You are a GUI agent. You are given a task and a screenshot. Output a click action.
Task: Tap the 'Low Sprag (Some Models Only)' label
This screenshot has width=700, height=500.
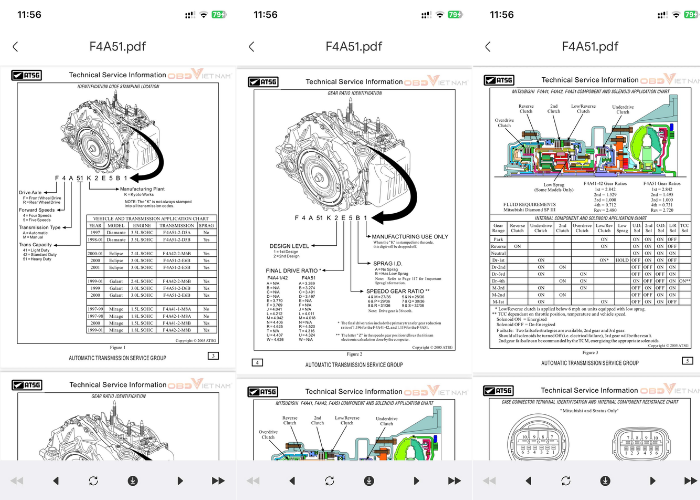pyautogui.click(x=554, y=187)
